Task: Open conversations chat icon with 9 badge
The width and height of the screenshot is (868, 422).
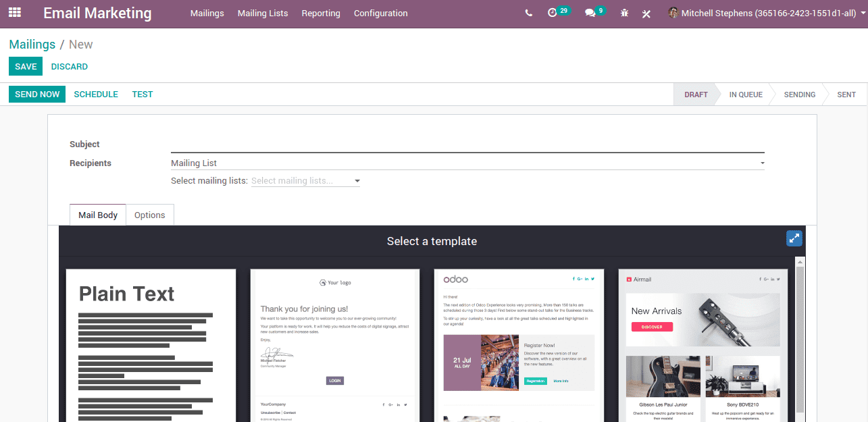Action: click(x=590, y=13)
